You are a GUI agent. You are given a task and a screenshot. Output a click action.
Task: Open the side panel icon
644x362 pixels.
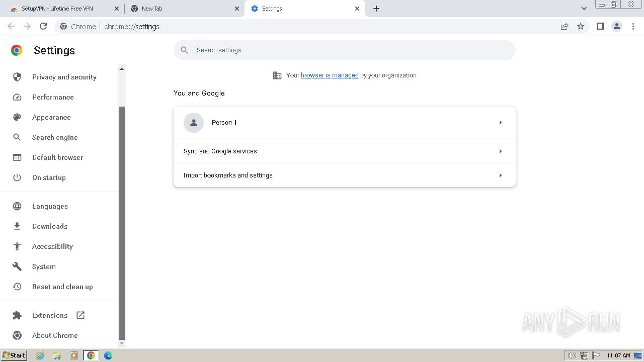point(600,26)
